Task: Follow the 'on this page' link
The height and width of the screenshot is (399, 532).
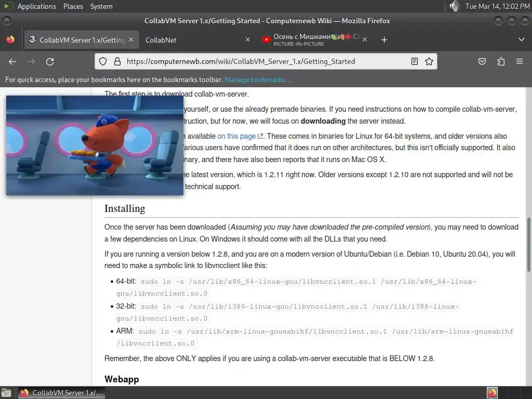Action: (240, 136)
